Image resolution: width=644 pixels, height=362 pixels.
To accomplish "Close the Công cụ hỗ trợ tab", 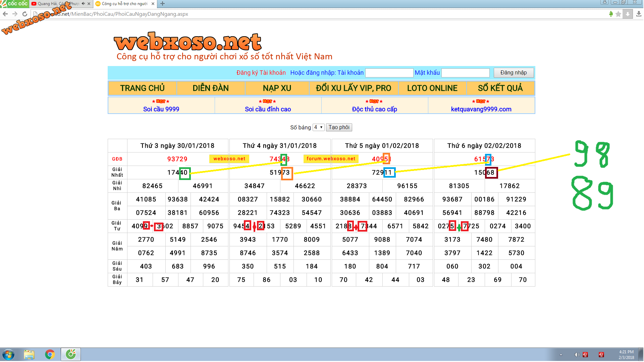I will click(153, 4).
